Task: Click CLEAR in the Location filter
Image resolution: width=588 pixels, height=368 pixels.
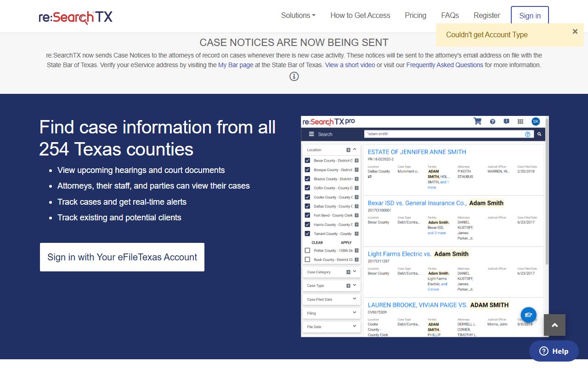Action: [317, 242]
